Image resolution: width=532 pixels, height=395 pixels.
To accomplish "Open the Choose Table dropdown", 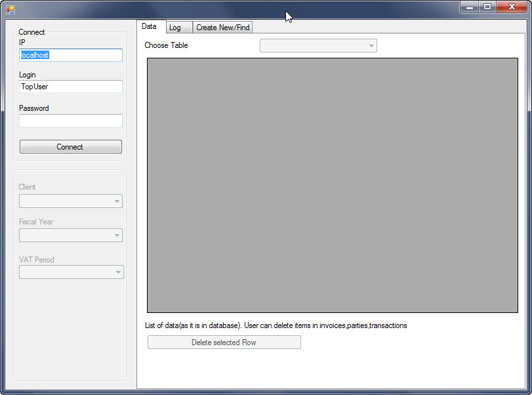I will pos(318,46).
